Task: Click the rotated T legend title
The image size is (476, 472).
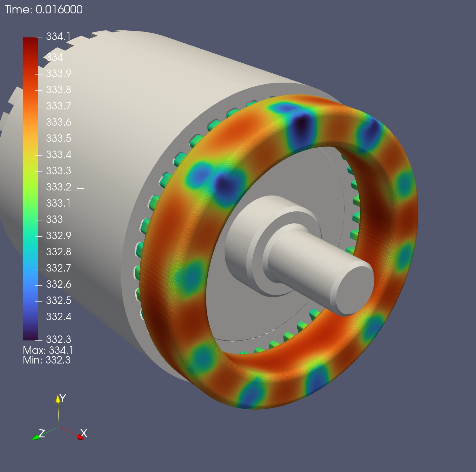Action: click(x=80, y=189)
